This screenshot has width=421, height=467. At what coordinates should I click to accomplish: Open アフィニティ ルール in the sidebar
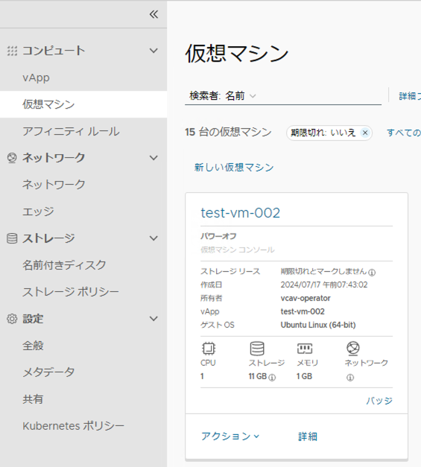tap(71, 131)
